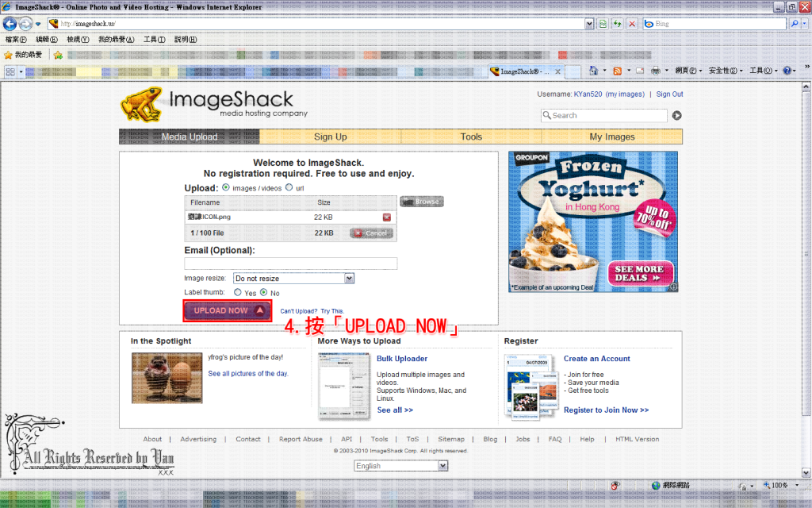Viewport: 812px width, 508px height.
Task: Open the 安全性(S) safety dropdown menu
Action: (726, 71)
